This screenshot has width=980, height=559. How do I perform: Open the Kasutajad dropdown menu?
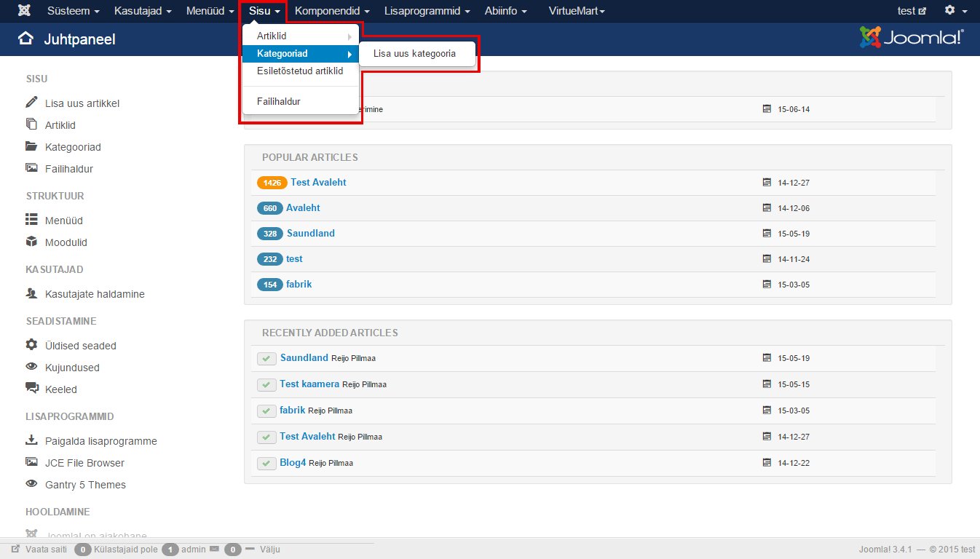click(143, 11)
